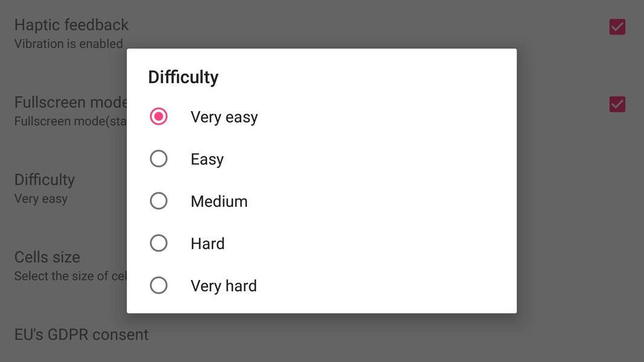The image size is (644, 362).
Task: Toggle the Fullscreen mode checkbox
Action: (617, 104)
